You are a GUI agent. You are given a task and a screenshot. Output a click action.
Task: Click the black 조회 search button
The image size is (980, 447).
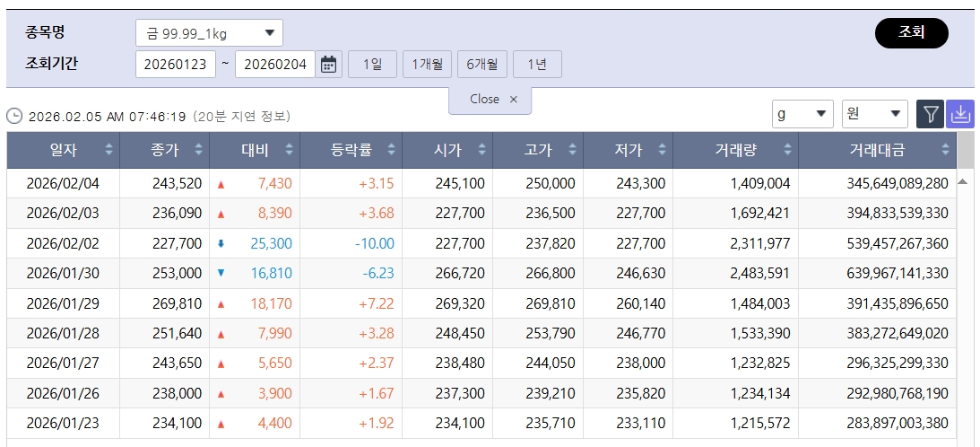(x=911, y=33)
